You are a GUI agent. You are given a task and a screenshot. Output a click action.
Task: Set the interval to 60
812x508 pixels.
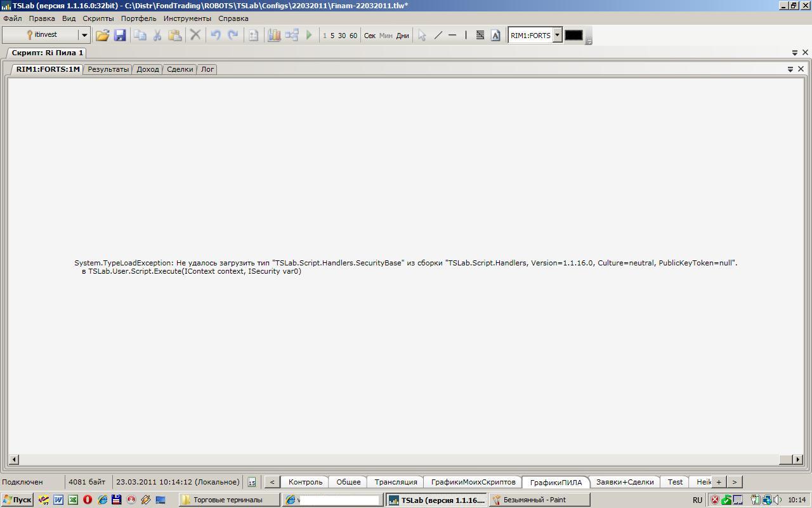click(x=353, y=36)
